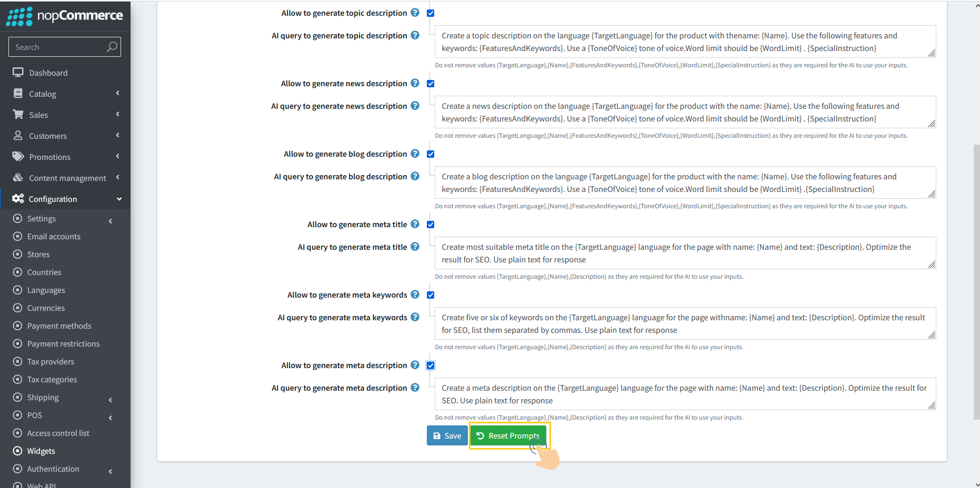Click the nopCommerce logo
This screenshot has height=488, width=980.
65,16
